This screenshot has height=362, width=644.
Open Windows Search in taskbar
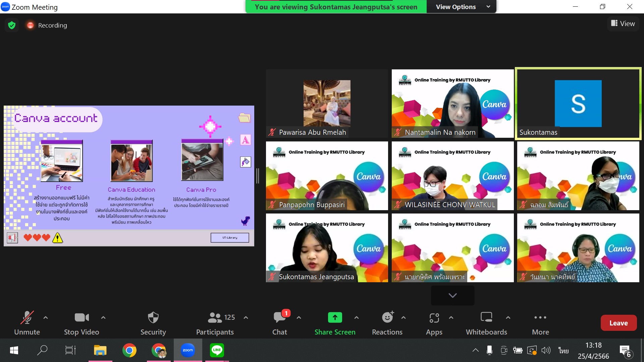point(42,351)
